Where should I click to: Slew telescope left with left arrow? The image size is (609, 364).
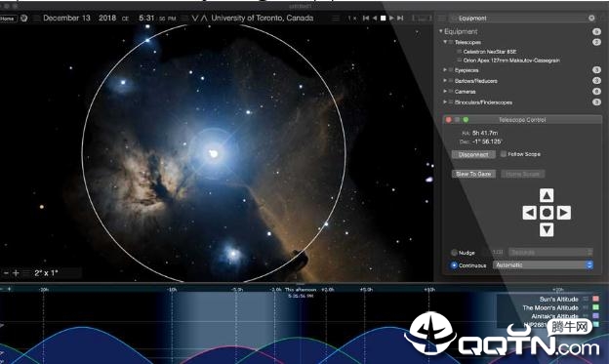[x=529, y=213]
